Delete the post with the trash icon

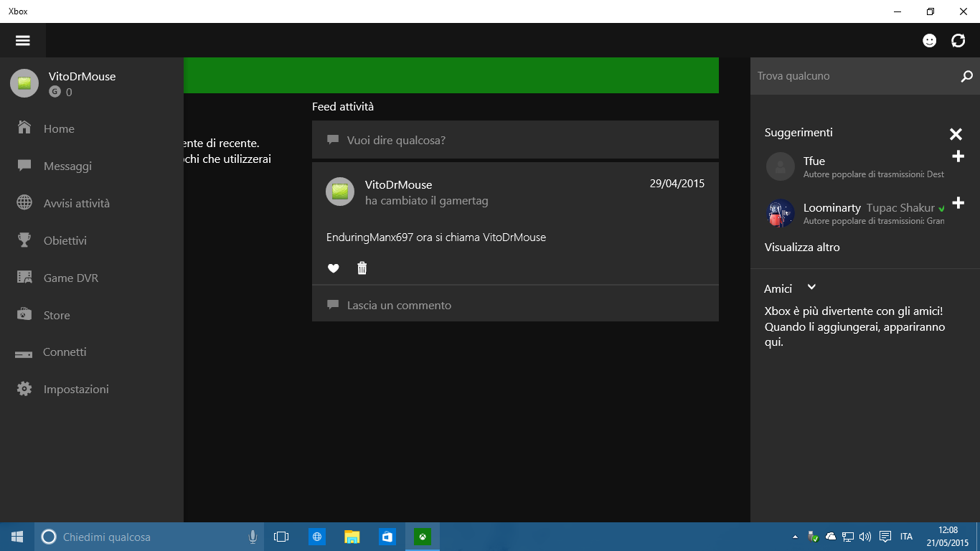pos(362,268)
